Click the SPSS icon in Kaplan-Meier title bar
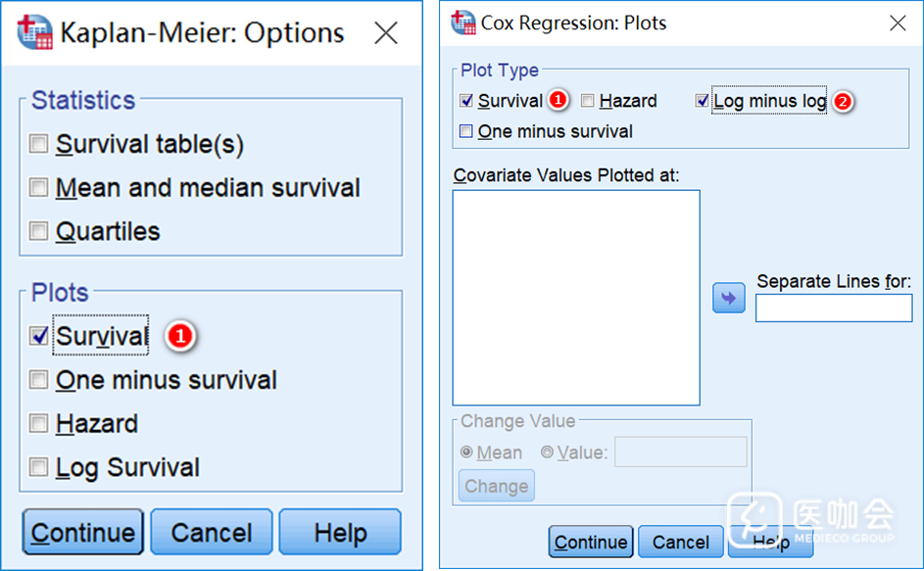 point(33,32)
